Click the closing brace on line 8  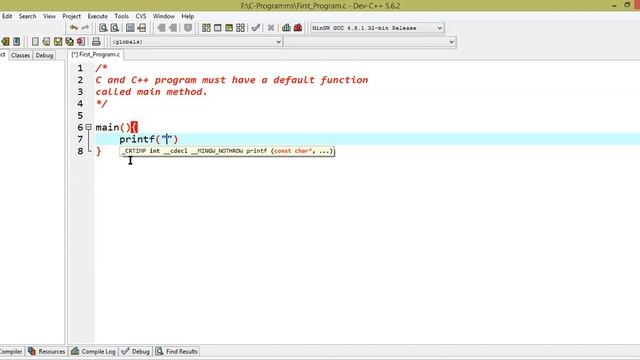[98, 151]
